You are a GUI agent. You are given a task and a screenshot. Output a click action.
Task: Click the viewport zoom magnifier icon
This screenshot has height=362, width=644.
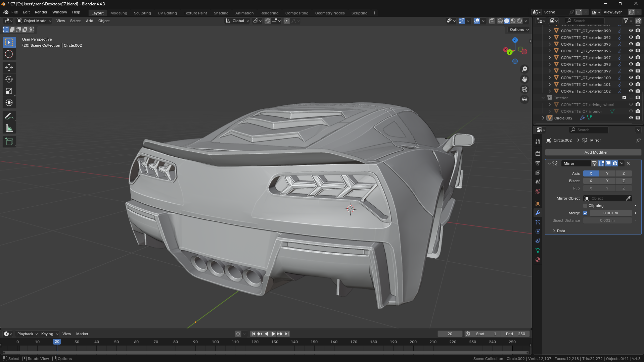click(524, 69)
